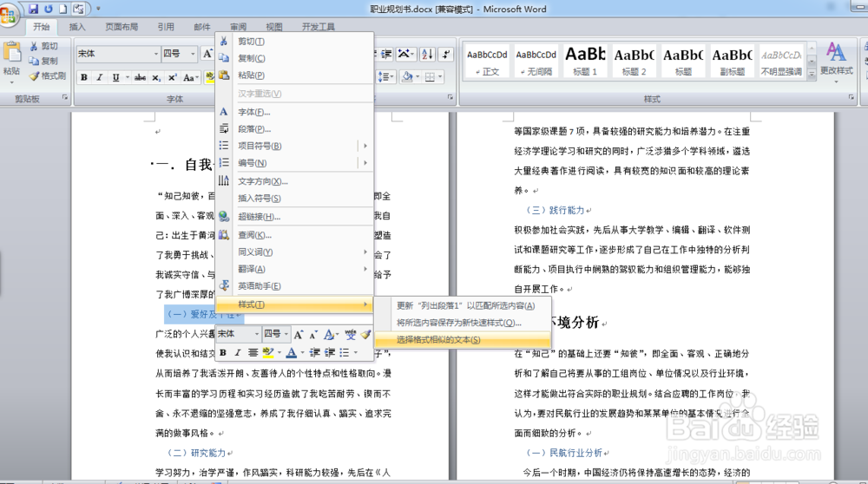
Task: Choose Text Direction (文字方向) in context menu
Action: pyautogui.click(x=294, y=181)
